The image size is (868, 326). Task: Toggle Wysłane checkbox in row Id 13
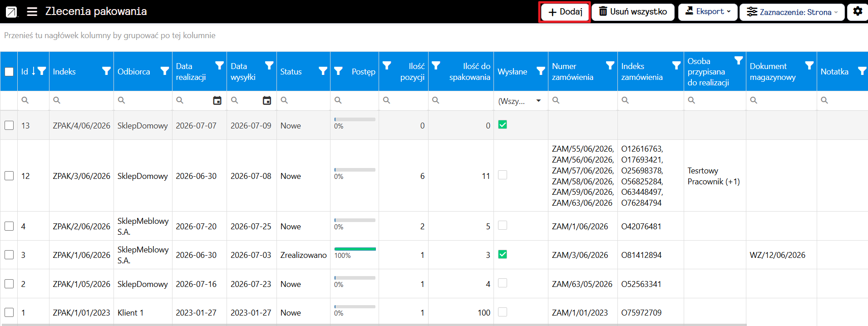(x=503, y=124)
